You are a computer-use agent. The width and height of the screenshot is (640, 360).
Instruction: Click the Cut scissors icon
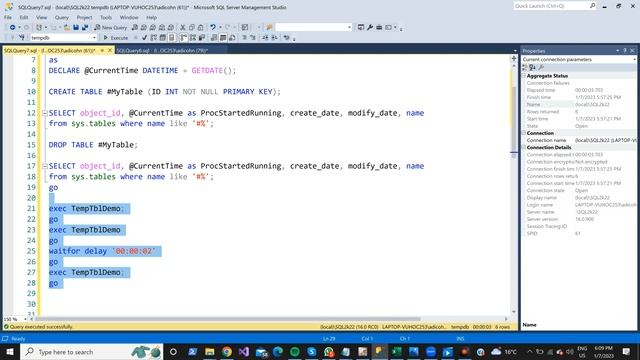coord(183,27)
